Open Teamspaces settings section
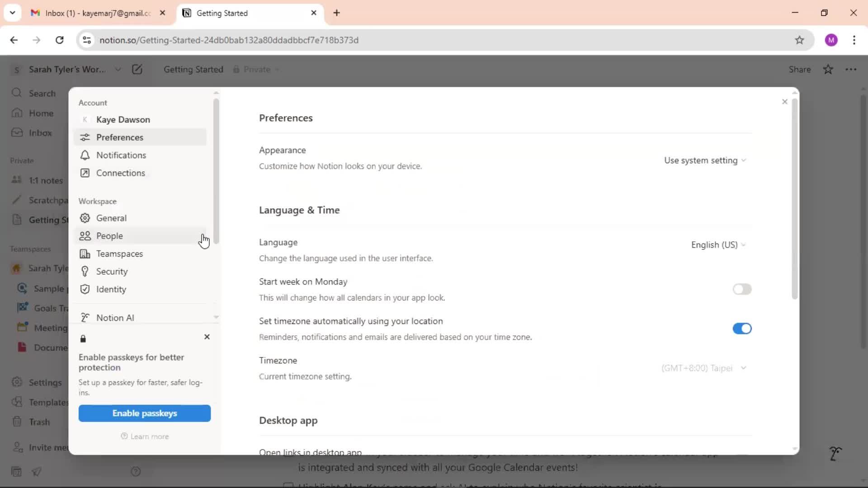The image size is (868, 488). pyautogui.click(x=140, y=253)
